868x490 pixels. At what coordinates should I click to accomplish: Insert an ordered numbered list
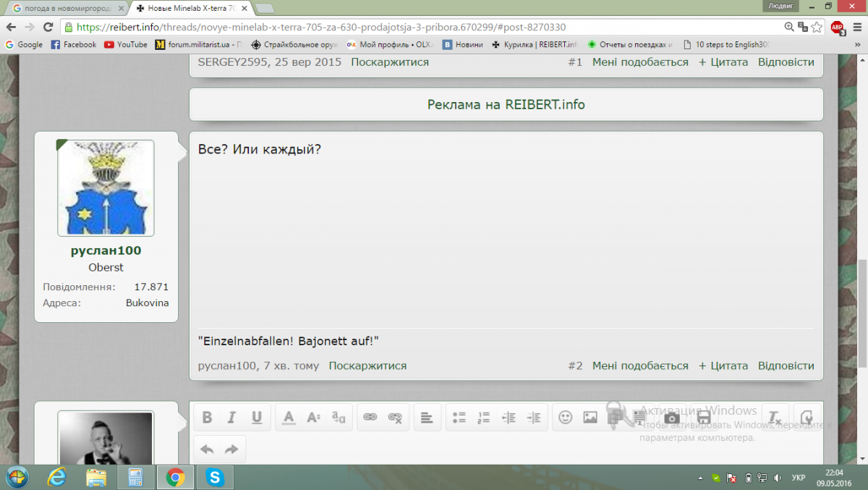[484, 418]
